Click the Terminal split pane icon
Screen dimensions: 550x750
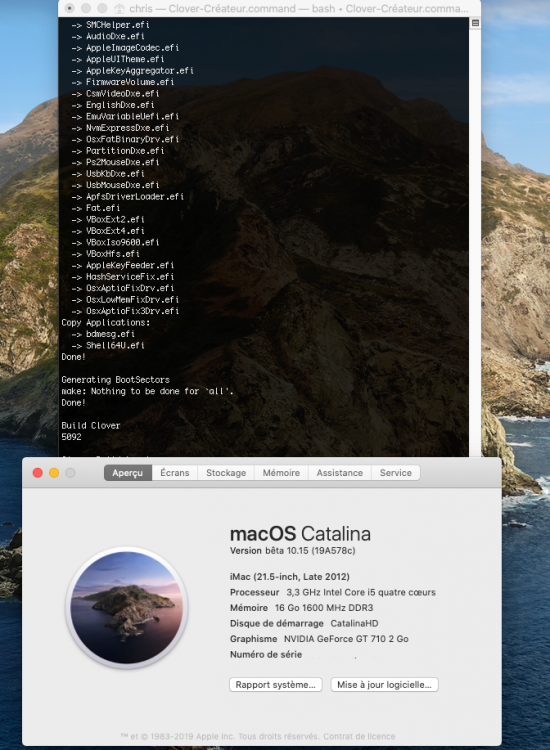(x=475, y=23)
